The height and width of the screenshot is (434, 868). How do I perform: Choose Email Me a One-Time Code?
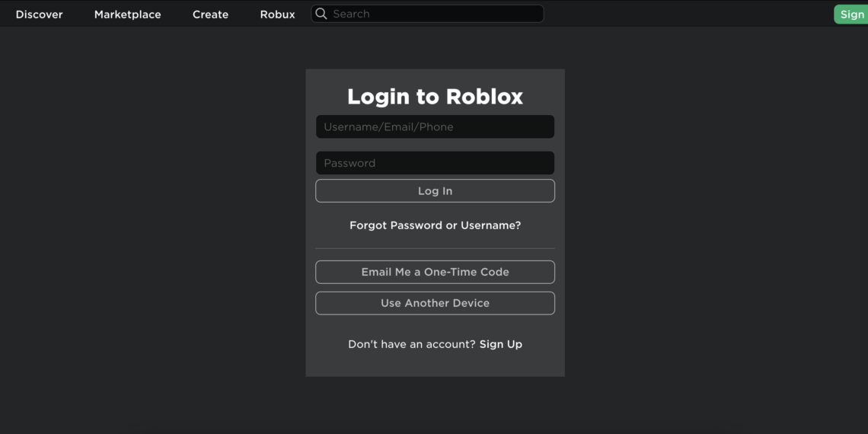(435, 272)
